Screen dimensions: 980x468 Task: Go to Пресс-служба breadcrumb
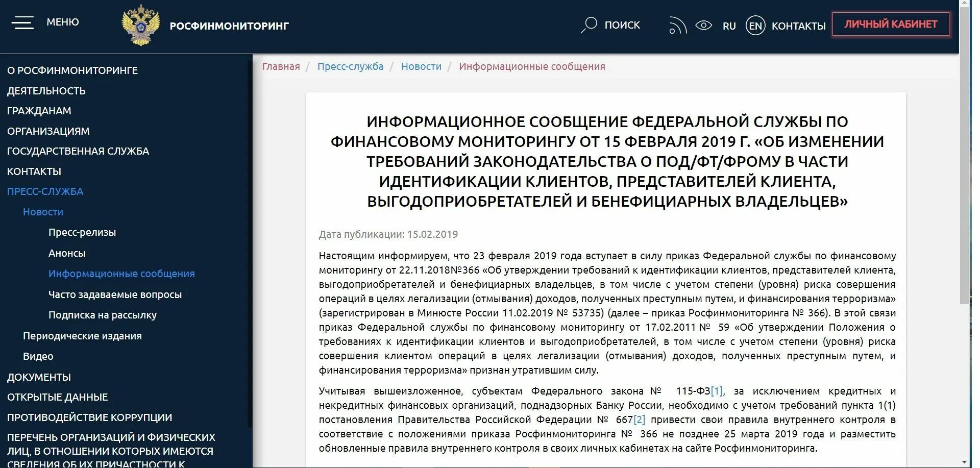(x=350, y=66)
